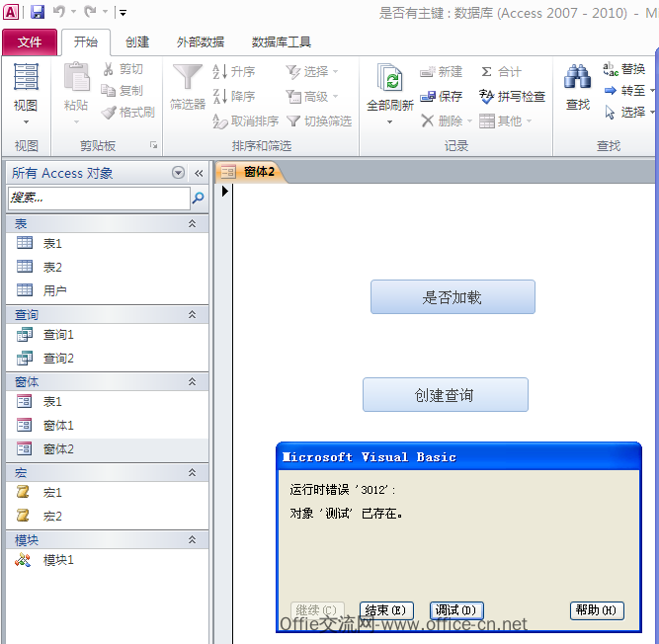Screen dimensions: 659x644
Task: Open the customize quick access toolbar dropdown
Action: (123, 13)
